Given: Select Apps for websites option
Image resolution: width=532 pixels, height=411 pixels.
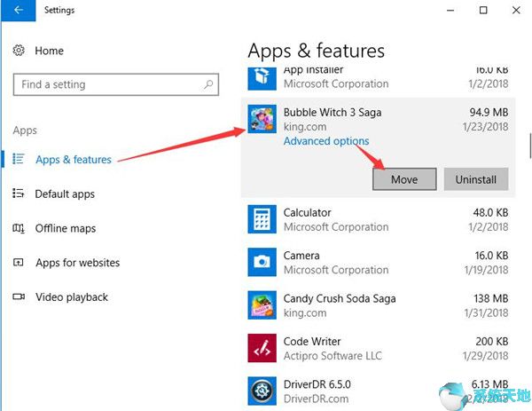Looking at the screenshot, I should click(x=76, y=263).
